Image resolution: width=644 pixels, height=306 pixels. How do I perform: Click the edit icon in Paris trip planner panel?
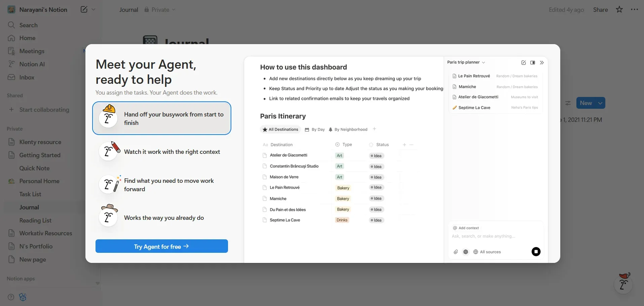(x=523, y=62)
